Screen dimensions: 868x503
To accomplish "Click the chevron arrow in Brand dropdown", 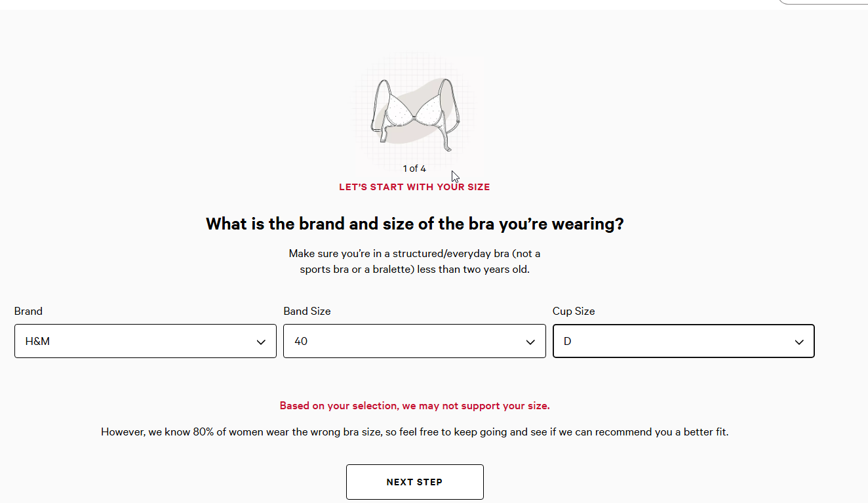I will pyautogui.click(x=261, y=342).
